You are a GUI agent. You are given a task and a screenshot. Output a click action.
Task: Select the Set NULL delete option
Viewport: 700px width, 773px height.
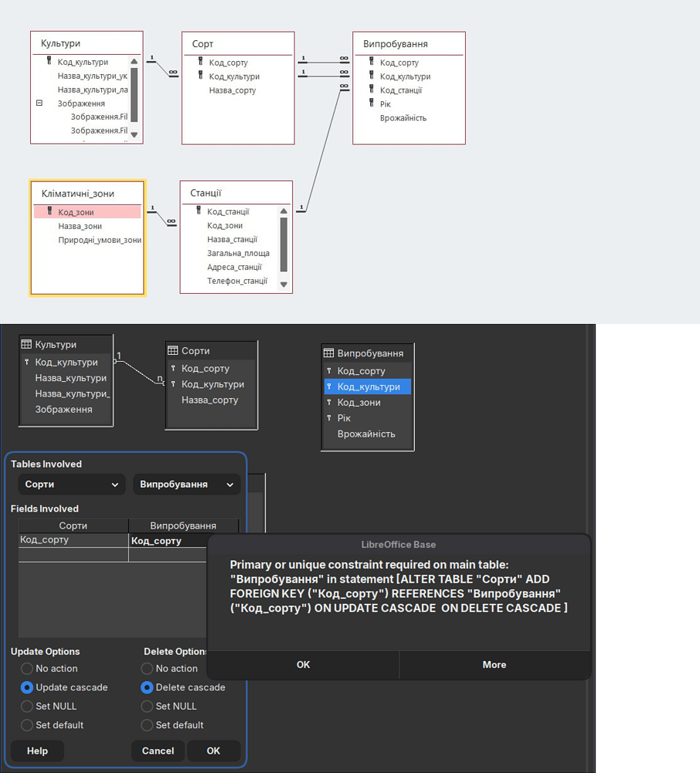pos(147,706)
